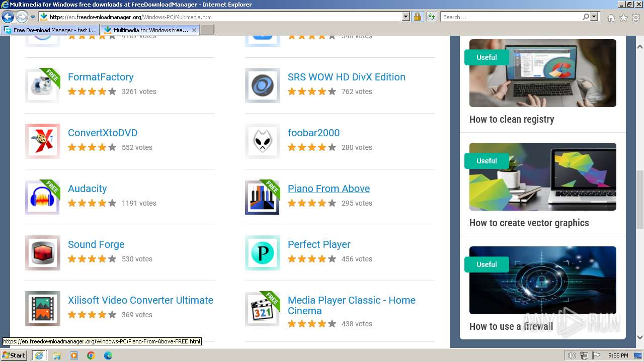
Task: Open the recent pages dropdown arrow
Action: [x=33, y=17]
